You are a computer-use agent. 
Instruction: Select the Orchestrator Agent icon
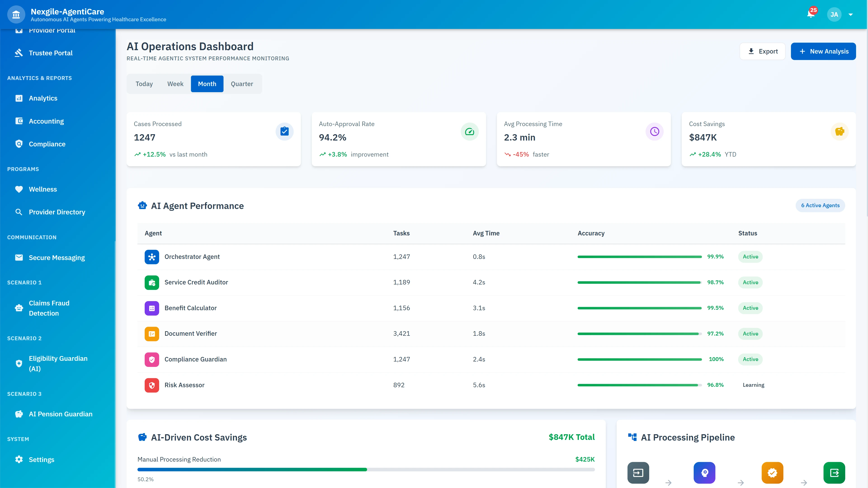(x=152, y=257)
